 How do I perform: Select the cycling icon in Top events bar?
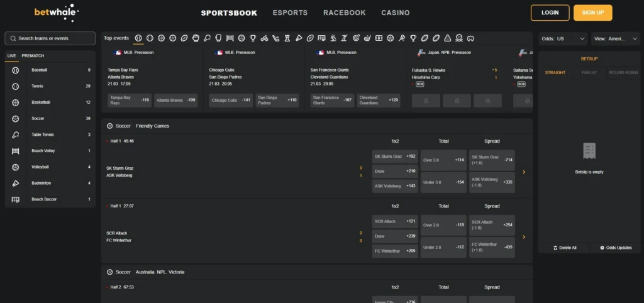(x=264, y=38)
